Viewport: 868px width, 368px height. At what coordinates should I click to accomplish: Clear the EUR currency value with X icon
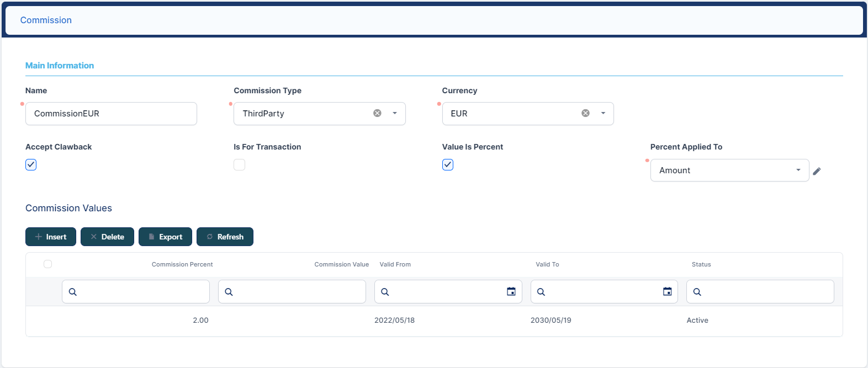(x=585, y=113)
